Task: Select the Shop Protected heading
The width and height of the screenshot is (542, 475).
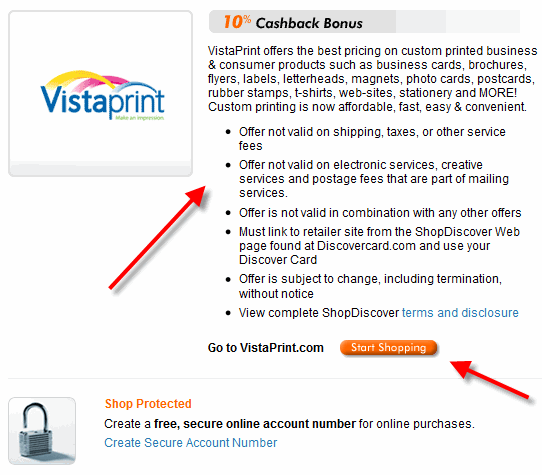Action: click(148, 404)
